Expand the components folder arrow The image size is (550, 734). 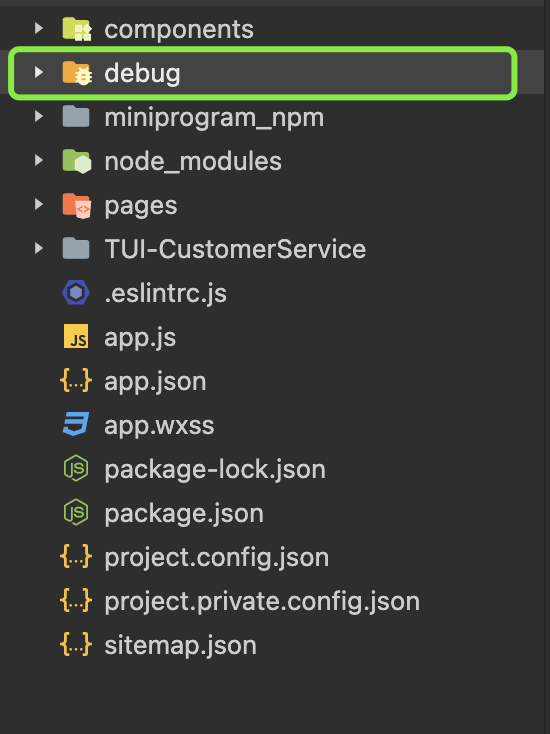click(39, 29)
